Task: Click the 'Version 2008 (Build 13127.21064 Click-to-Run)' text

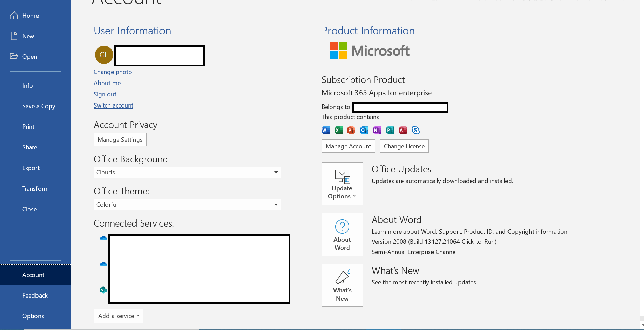Action: 434,242
